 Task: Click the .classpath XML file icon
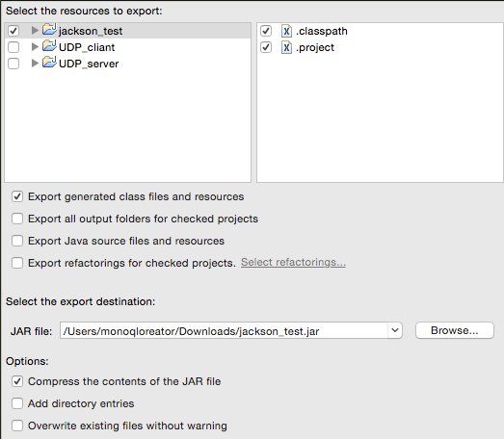pyautogui.click(x=286, y=31)
